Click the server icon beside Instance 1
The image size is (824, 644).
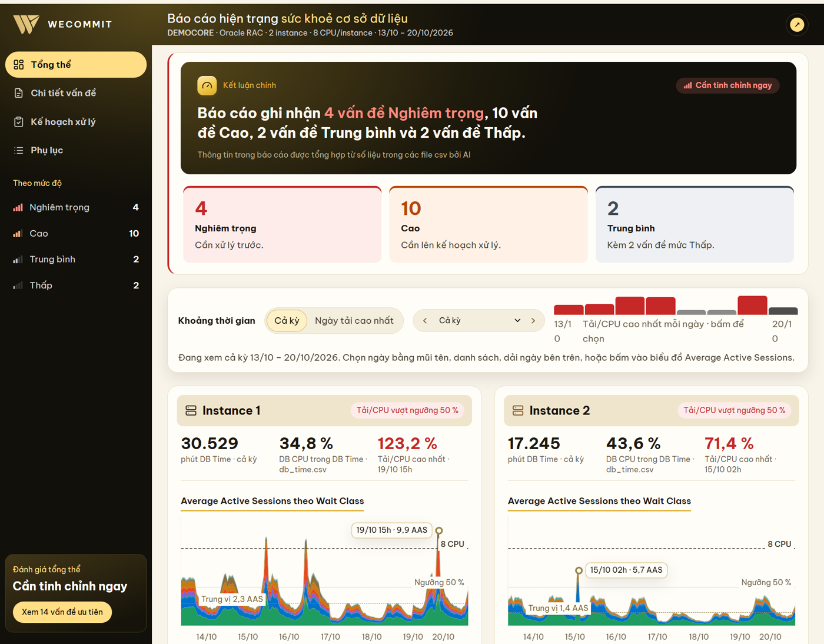click(x=191, y=410)
